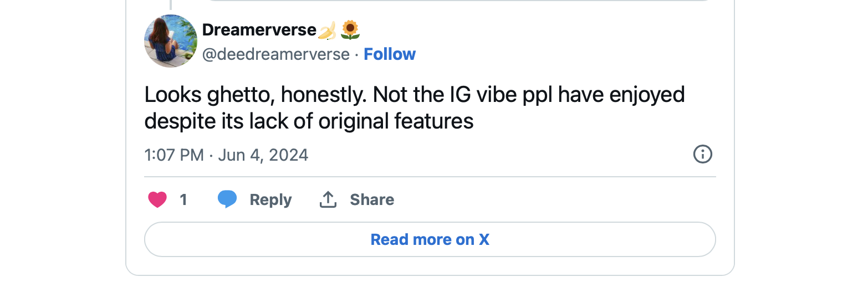The height and width of the screenshot is (287, 868).
Task: Like the tweet with the heart icon
Action: [157, 199]
